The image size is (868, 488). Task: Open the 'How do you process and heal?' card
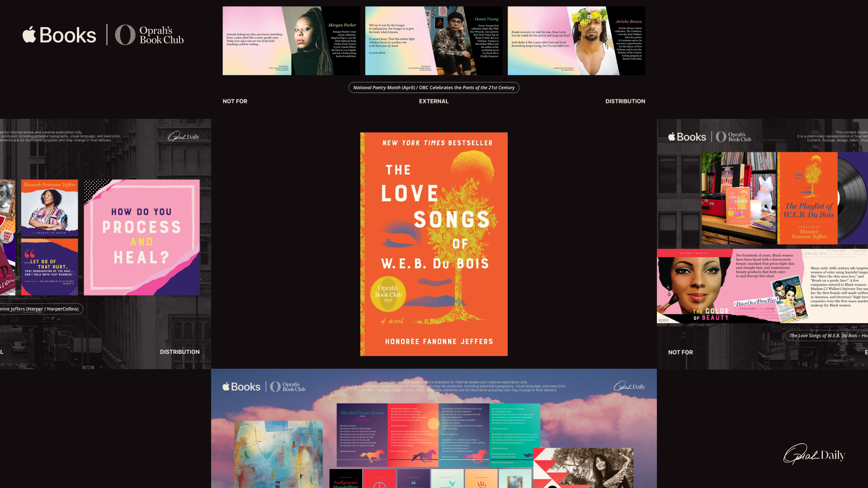coord(142,238)
